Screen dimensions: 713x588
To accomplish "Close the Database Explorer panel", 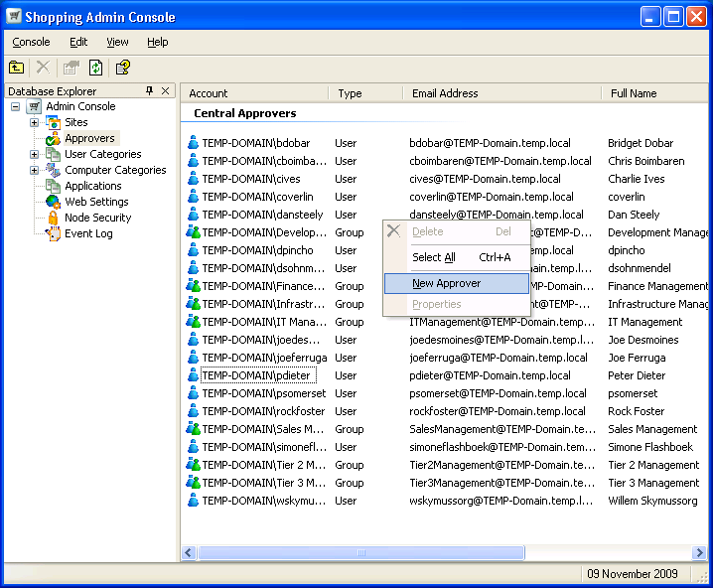I will tap(165, 91).
